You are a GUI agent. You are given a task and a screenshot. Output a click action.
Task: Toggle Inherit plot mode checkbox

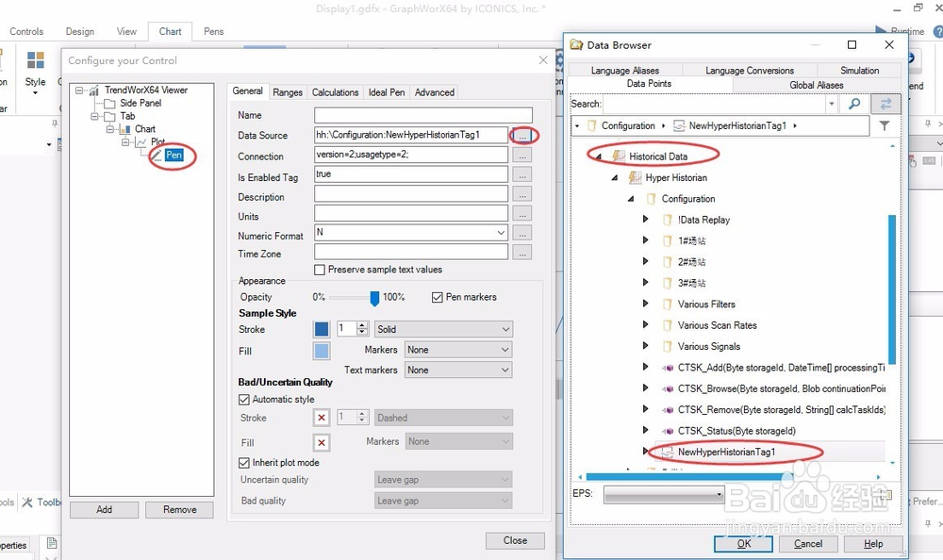244,463
